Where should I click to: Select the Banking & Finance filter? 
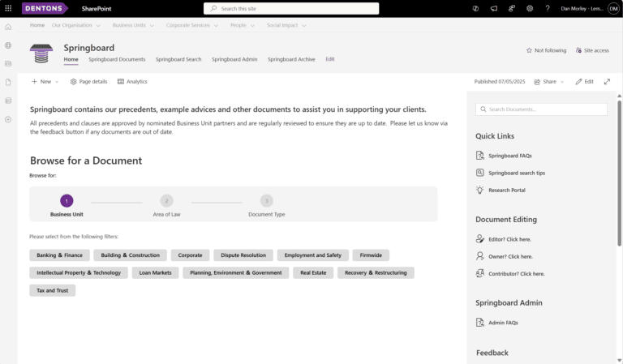(59, 255)
